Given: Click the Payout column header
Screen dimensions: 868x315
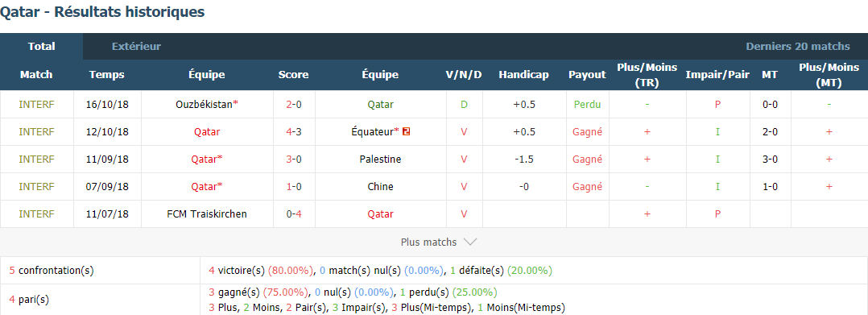Looking at the screenshot, I should click(x=587, y=75).
